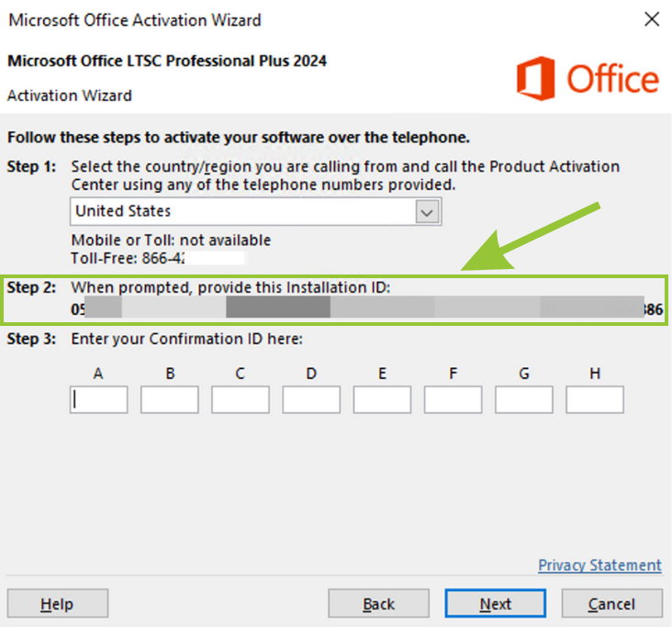The height and width of the screenshot is (627, 672).
Task: Proceed by clicking Next
Action: (495, 603)
